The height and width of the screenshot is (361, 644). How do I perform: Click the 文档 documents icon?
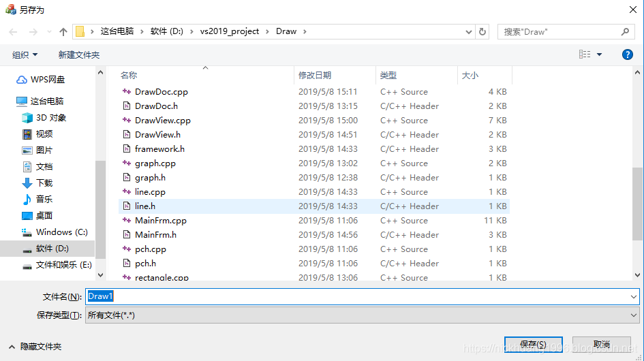(27, 167)
